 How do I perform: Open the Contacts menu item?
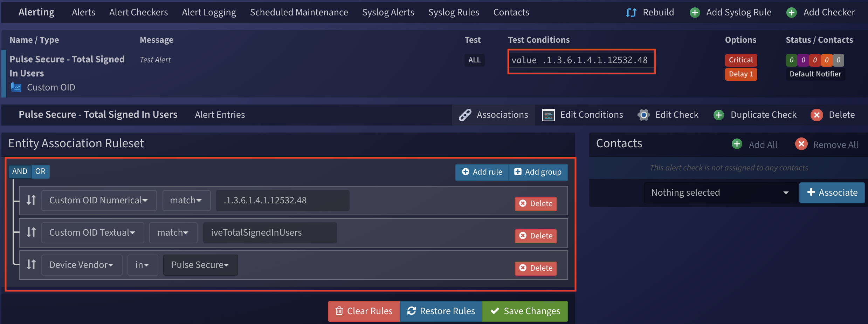click(511, 12)
